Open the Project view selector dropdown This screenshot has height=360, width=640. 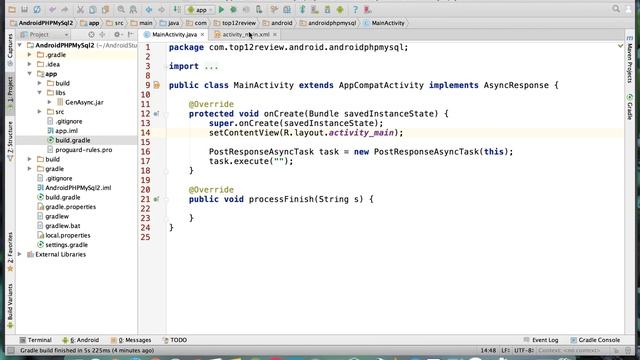point(44,35)
